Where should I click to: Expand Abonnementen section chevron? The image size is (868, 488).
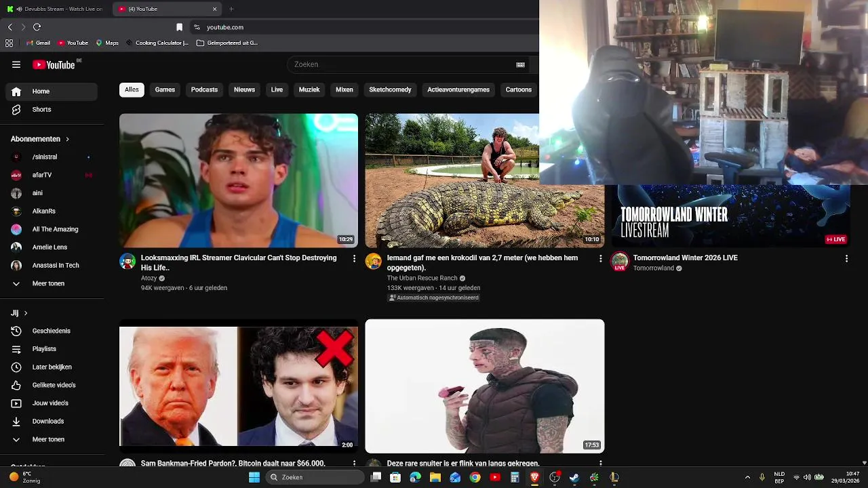[x=67, y=139]
